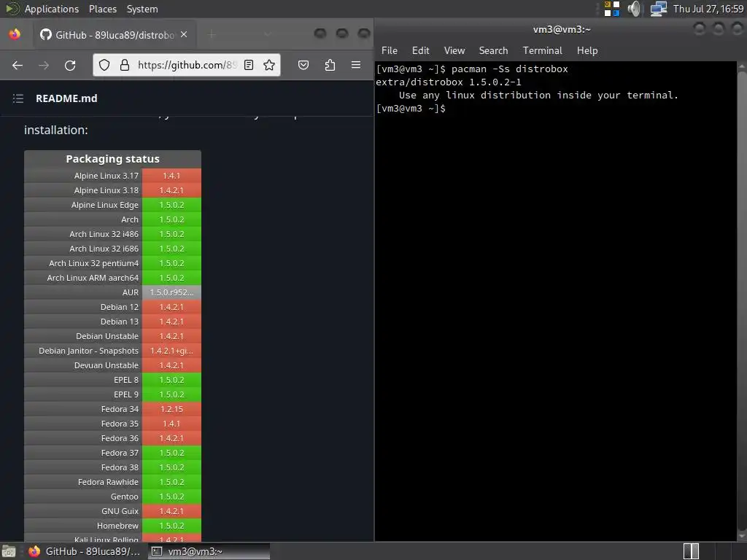The width and height of the screenshot is (747, 560).
Task: Click the Firefox logo in the tab bar
Action: [15, 34]
